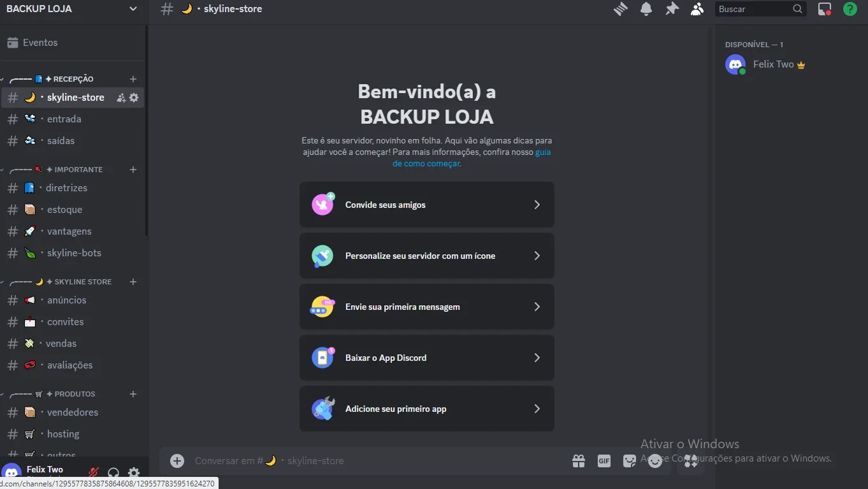
Task: Toggle the member list panel
Action: pyautogui.click(x=697, y=9)
